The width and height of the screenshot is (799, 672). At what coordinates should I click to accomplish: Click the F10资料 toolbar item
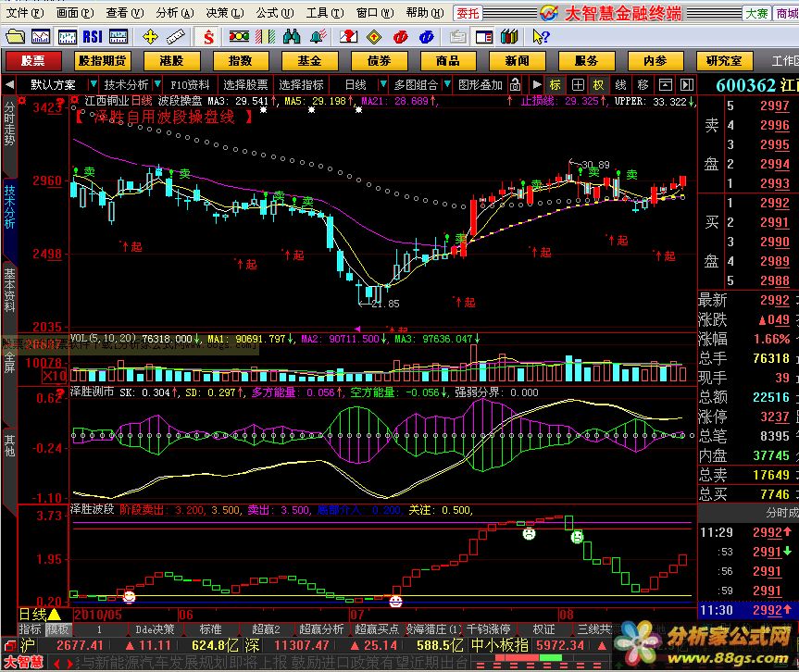click(x=190, y=84)
